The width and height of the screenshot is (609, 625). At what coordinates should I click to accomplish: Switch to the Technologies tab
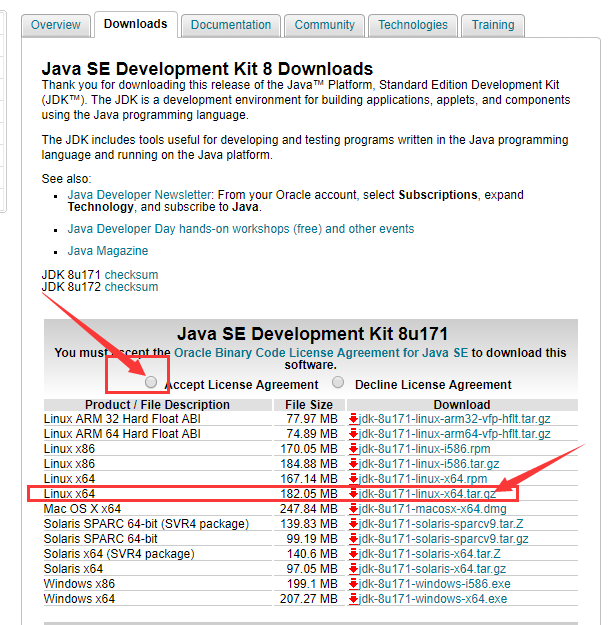[413, 25]
